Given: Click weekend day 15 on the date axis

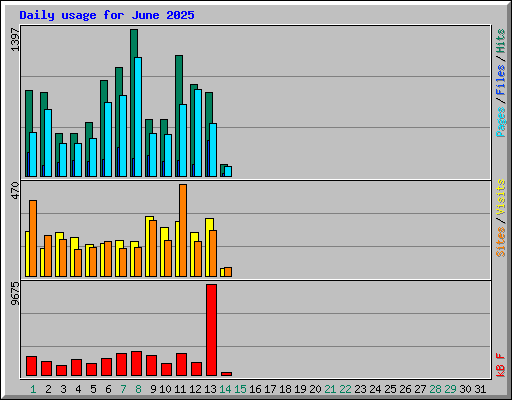Looking at the screenshot, I should click(240, 389).
